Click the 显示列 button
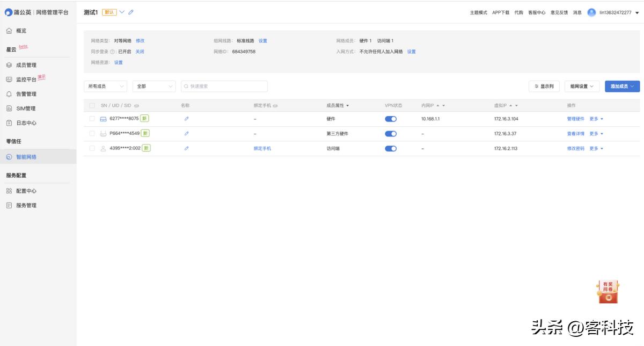The width and height of the screenshot is (644, 346). pos(544,86)
